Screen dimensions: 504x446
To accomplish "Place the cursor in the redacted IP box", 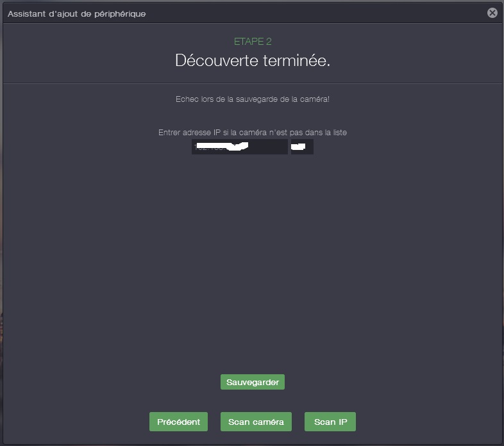I will (239, 147).
